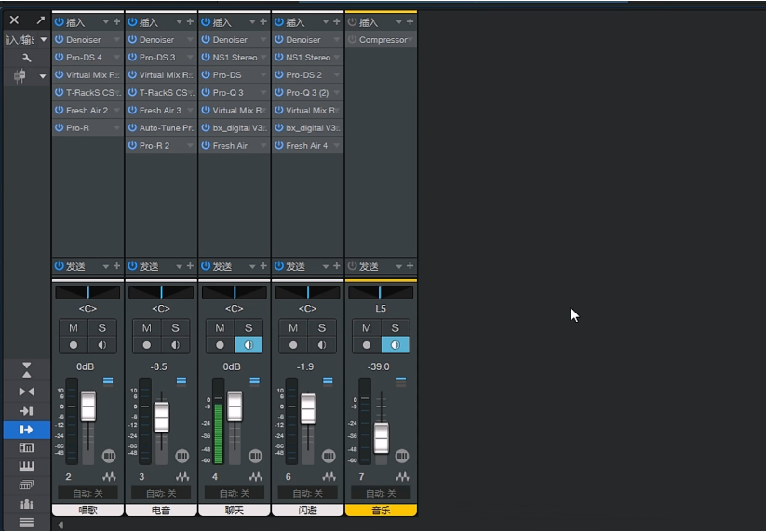
Task: Open dropdown next to channel list icon
Action: pos(43,76)
